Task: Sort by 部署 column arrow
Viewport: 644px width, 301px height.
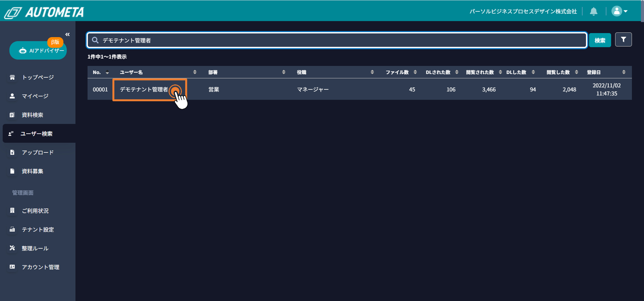Action: pos(284,72)
